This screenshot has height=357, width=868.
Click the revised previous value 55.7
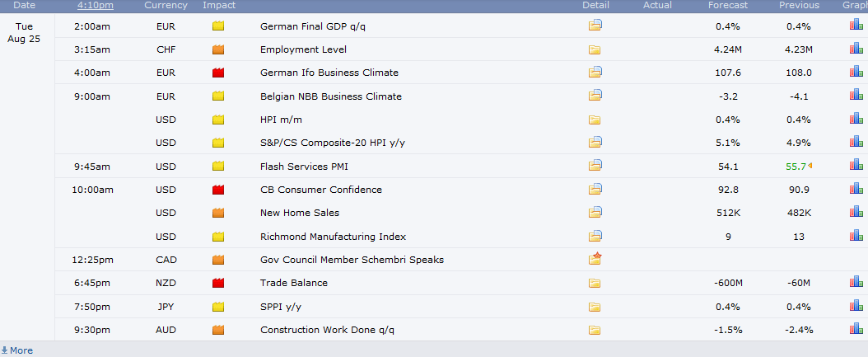click(x=796, y=167)
